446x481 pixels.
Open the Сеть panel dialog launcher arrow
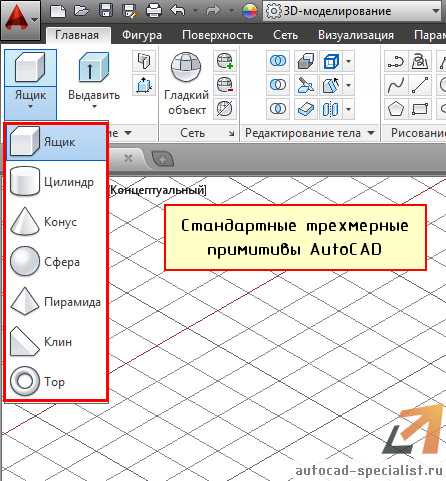[231, 134]
